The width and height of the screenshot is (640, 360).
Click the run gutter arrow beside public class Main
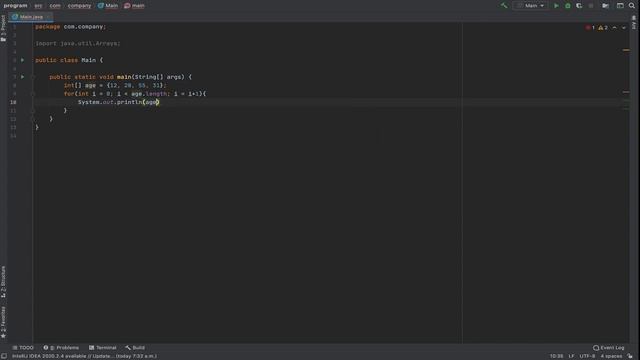pyautogui.click(x=22, y=60)
